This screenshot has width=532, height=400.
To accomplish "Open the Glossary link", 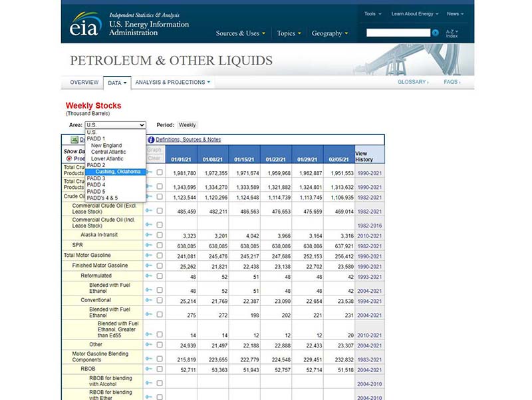I will point(412,82).
